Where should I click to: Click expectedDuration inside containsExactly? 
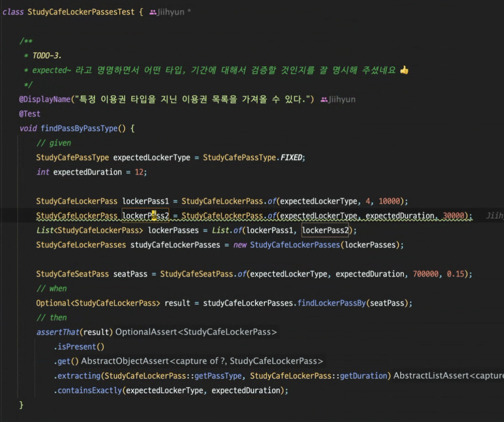(x=246, y=391)
